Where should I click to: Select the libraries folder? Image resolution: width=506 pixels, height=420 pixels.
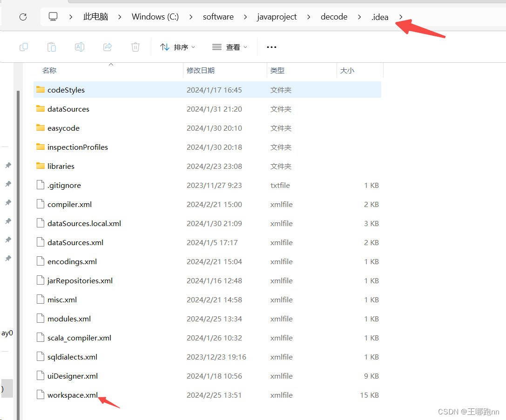pyautogui.click(x=207, y=166)
